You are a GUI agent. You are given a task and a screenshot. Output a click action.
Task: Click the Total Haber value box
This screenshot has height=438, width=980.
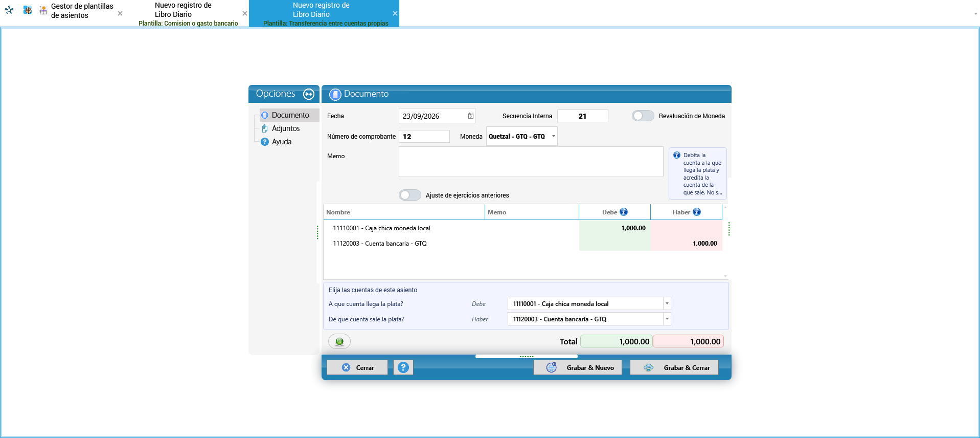[688, 341]
